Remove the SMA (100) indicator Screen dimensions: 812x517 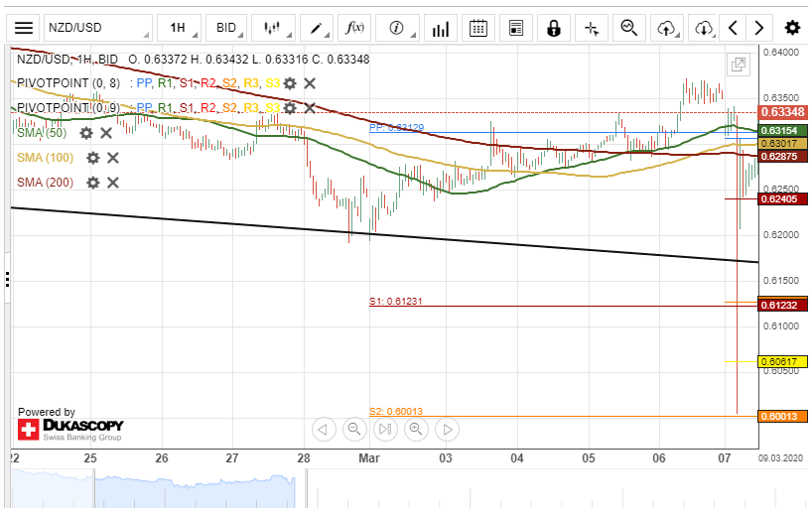[113, 158]
